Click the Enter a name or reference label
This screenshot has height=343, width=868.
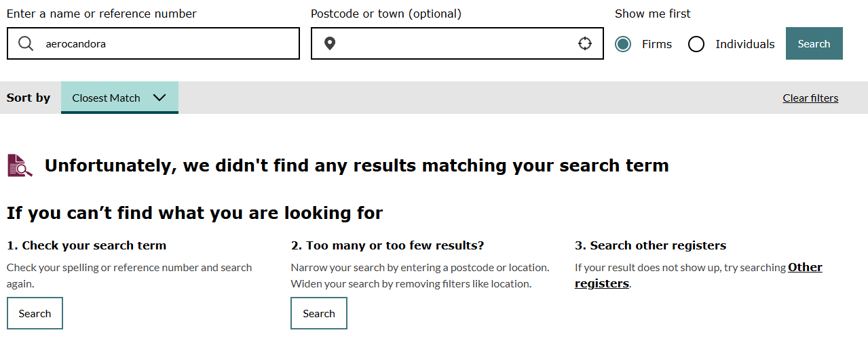point(102,14)
